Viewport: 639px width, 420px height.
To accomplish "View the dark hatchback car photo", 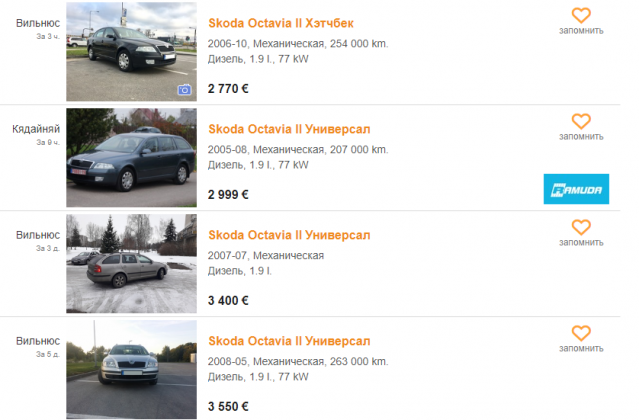I will coord(131,52).
